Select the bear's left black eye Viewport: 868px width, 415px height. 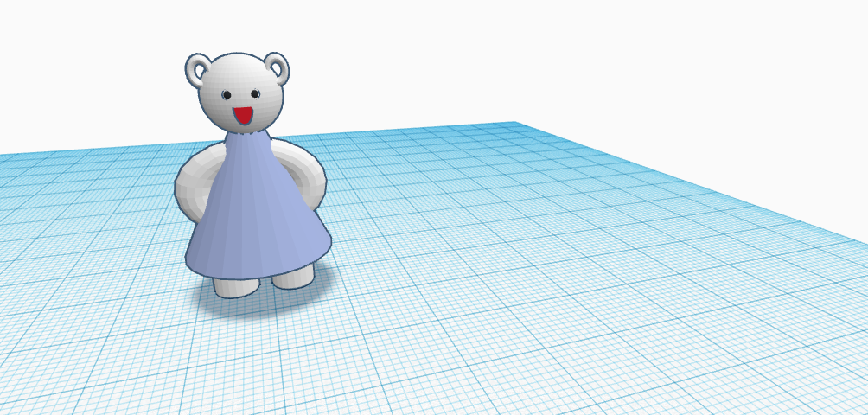pos(227,94)
